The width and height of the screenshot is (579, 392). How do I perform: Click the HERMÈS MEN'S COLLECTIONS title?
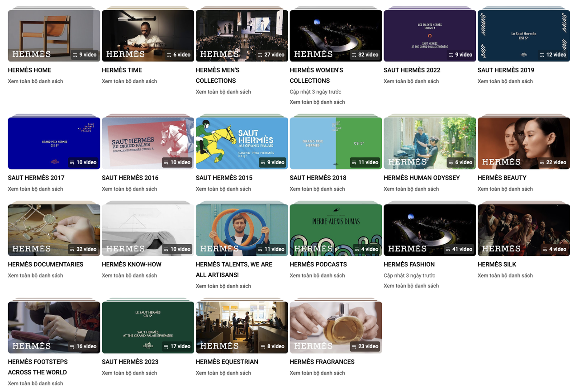pyautogui.click(x=218, y=76)
